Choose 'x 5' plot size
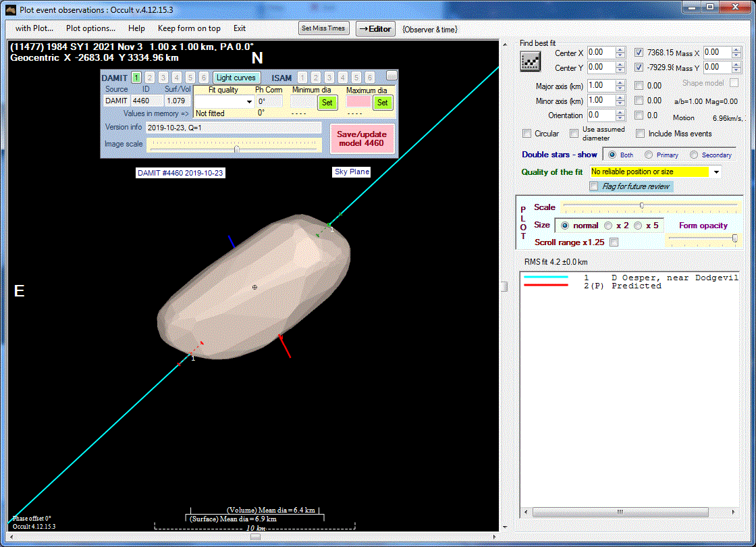Image resolution: width=756 pixels, height=547 pixels. point(638,226)
